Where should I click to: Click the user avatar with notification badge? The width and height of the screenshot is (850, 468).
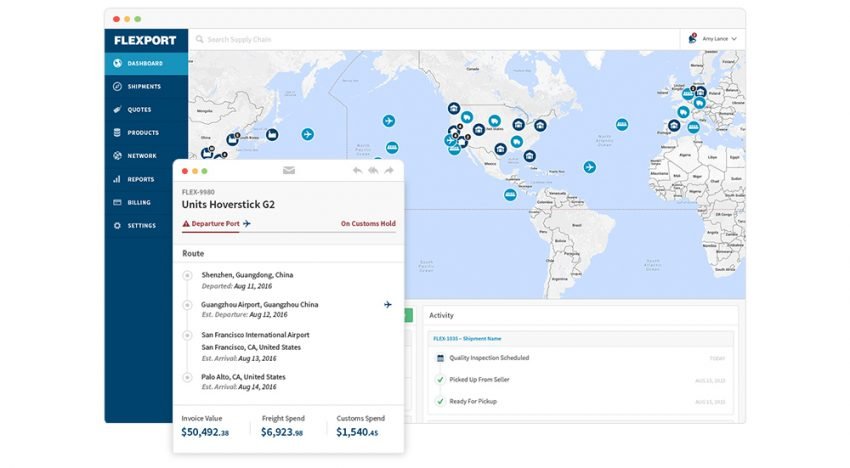click(x=692, y=39)
